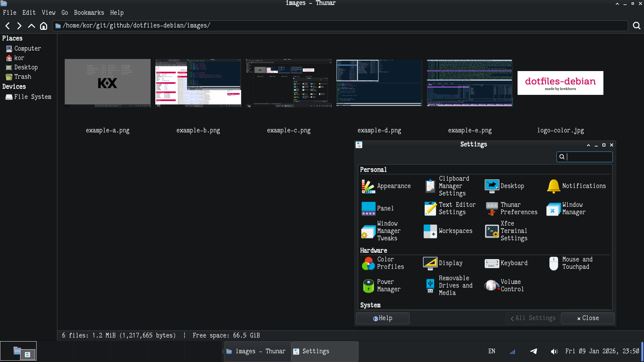644x362 pixels.
Task: Click the volume icon in system tray
Action: click(554, 351)
